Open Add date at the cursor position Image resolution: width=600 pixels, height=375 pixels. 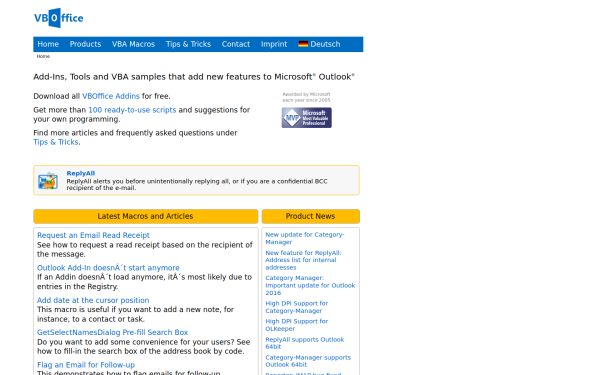93,300
